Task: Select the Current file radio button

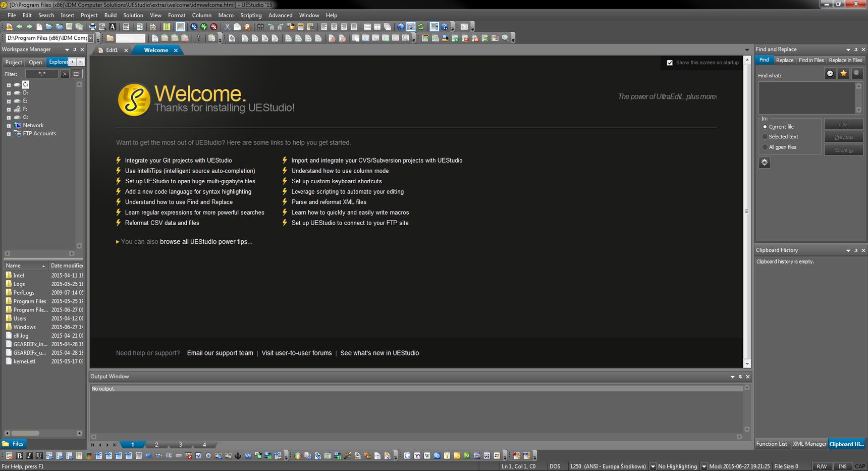Action: [765, 127]
